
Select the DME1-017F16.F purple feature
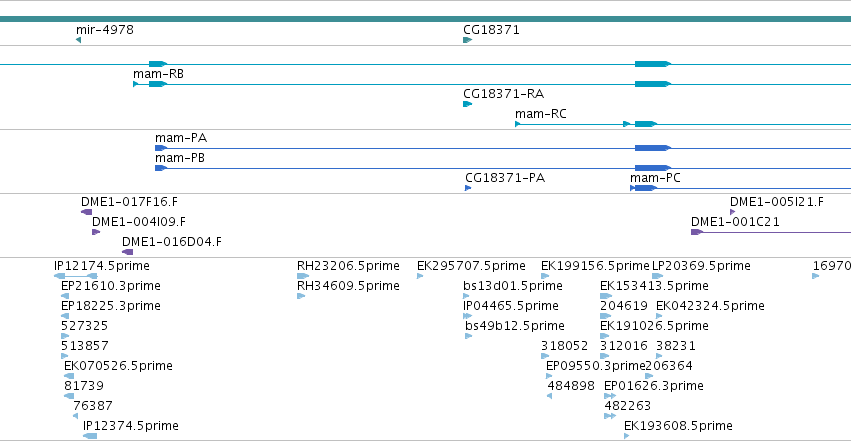point(86,212)
